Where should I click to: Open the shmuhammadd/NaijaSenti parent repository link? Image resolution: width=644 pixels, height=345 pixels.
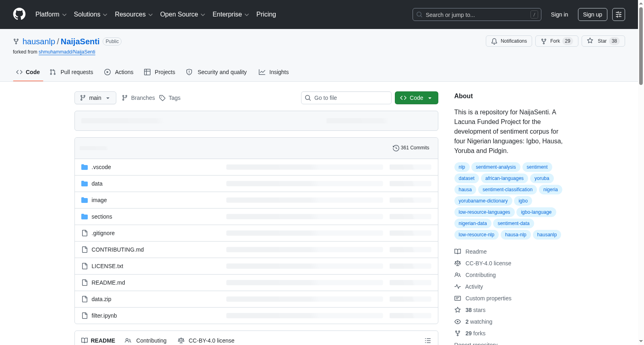pyautogui.click(x=67, y=52)
